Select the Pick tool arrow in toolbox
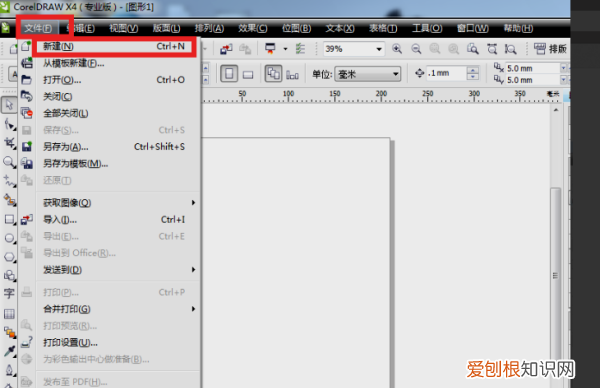 tap(8, 104)
